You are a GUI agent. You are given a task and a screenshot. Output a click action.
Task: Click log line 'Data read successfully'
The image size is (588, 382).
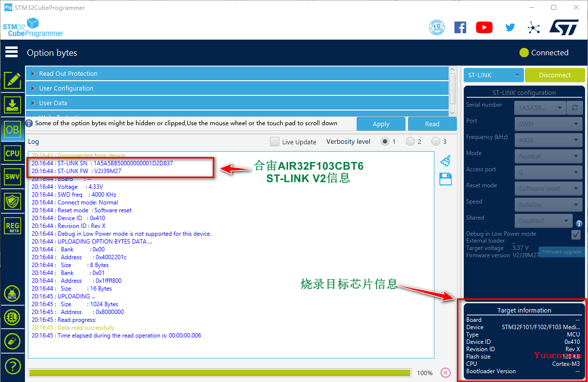point(73,328)
